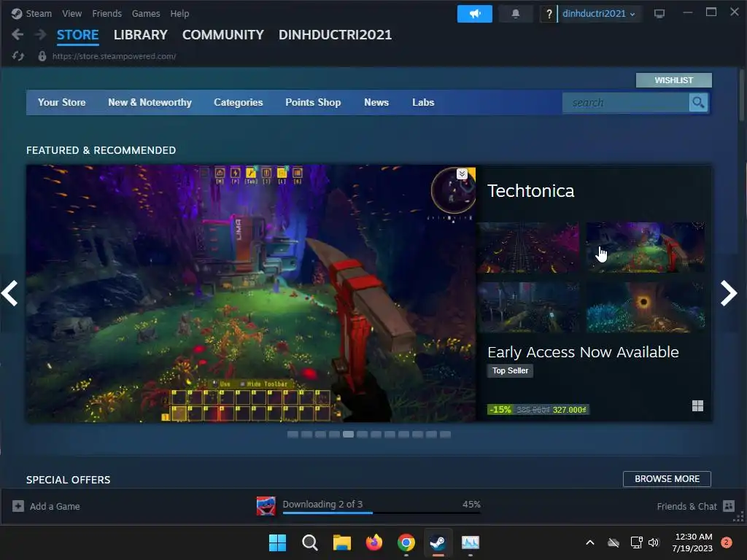Open the Help menu
Viewport: 747px width, 560px height.
tap(179, 14)
